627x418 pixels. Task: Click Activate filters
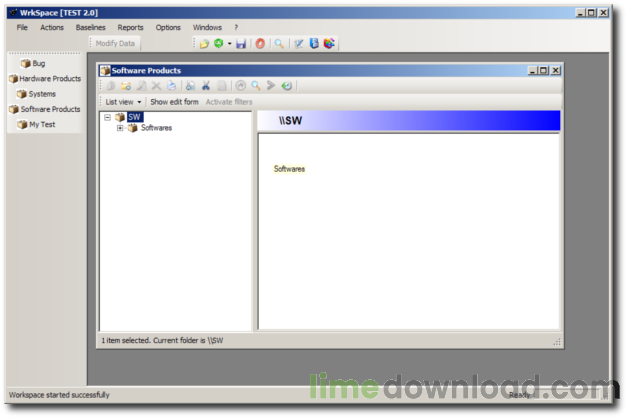tap(229, 102)
